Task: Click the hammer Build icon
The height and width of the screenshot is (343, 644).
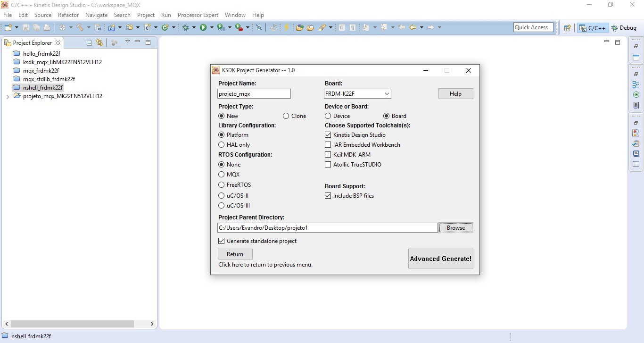Action: (80, 27)
